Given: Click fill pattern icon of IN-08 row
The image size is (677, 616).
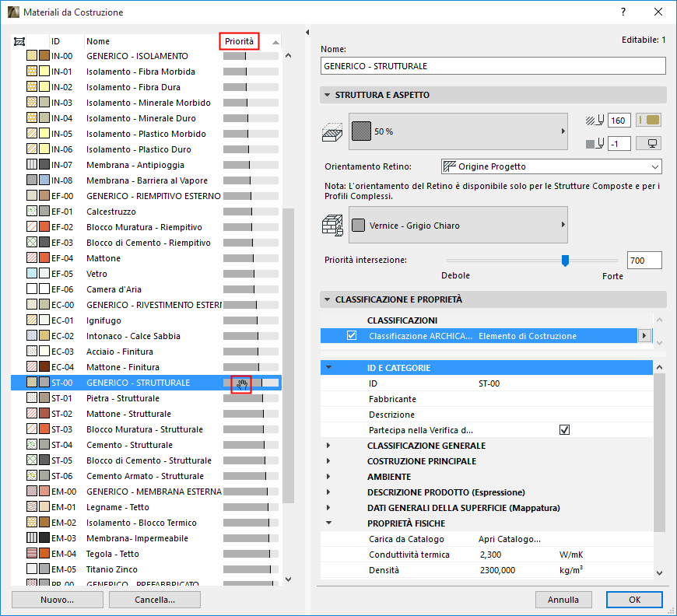Looking at the screenshot, I should point(32,180).
